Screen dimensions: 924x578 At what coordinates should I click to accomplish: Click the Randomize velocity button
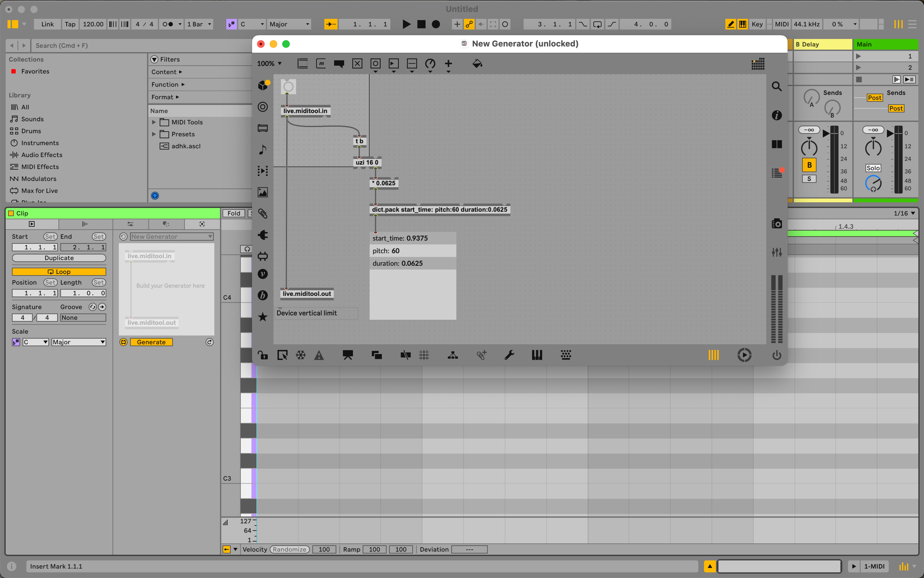[x=289, y=549]
